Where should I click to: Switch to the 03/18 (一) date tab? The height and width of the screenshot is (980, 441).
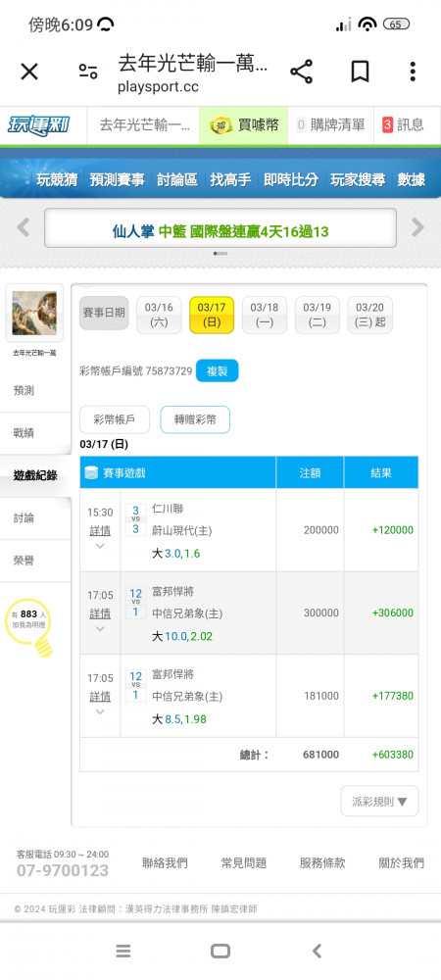[x=265, y=315]
